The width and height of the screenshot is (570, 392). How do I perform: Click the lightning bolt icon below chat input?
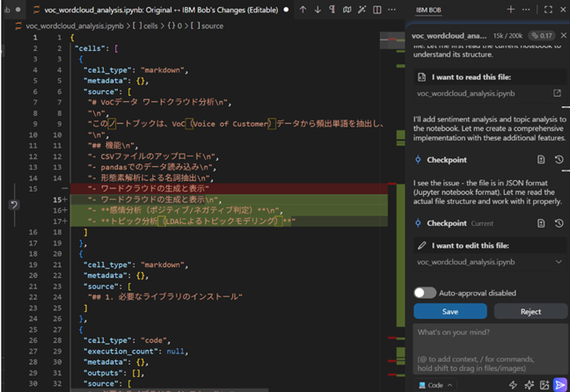(x=513, y=385)
